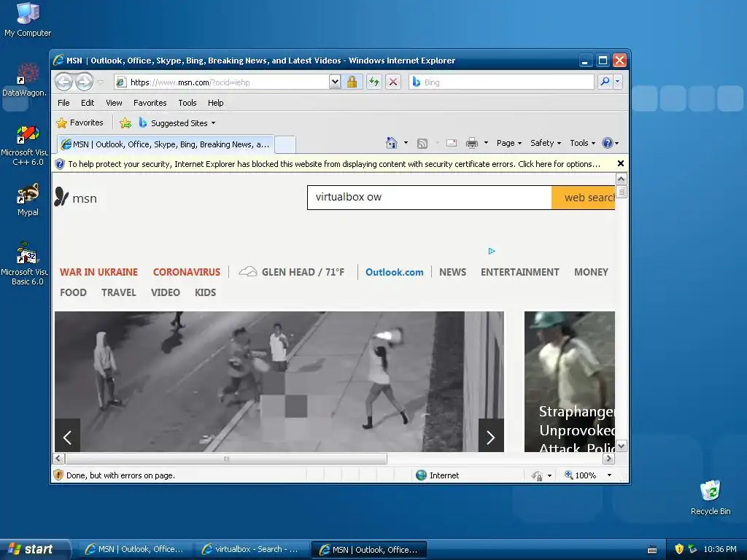Open the Tools menu in menu bar

187,103
